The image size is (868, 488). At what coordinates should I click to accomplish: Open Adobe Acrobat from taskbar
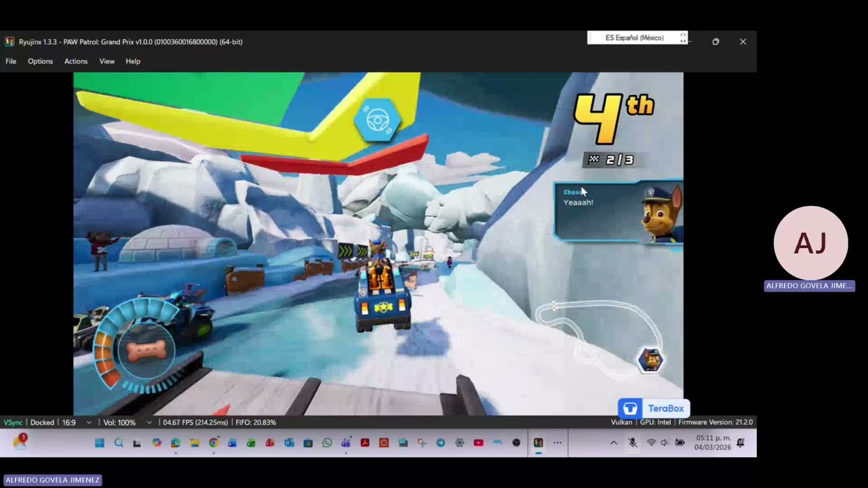point(366,443)
